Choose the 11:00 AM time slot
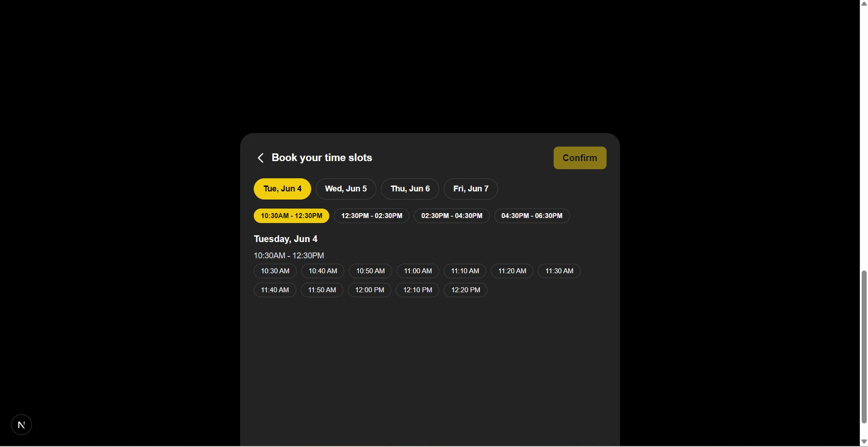 (418, 271)
